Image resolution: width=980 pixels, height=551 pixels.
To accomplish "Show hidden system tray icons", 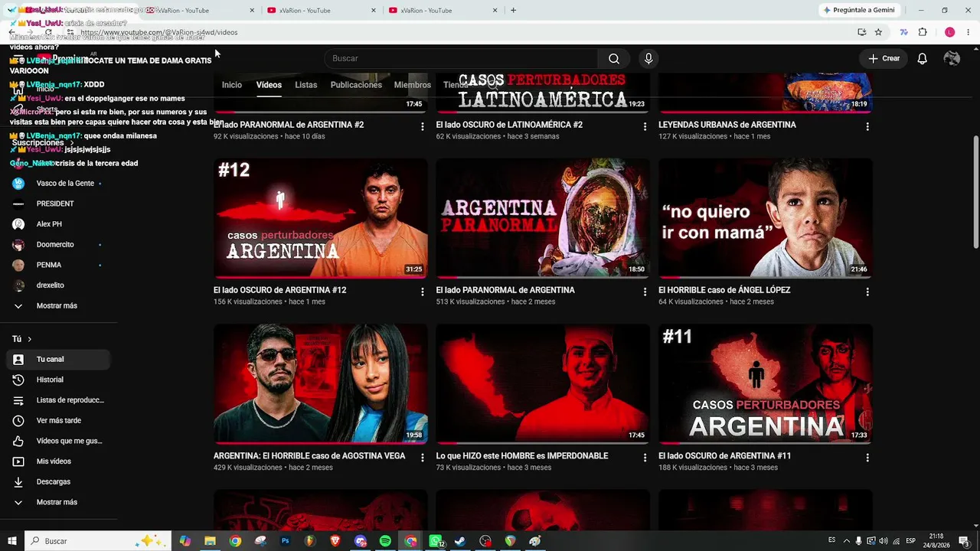I will [x=846, y=541].
